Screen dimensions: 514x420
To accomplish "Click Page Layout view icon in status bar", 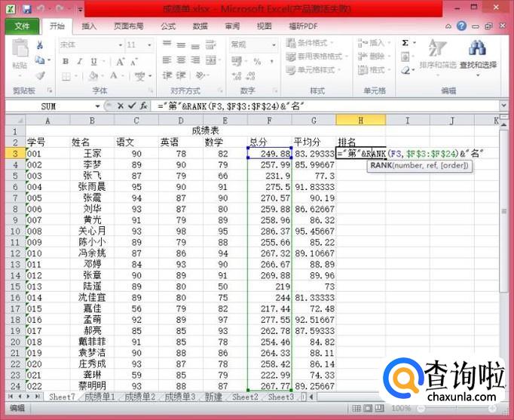I will pos(368,408).
